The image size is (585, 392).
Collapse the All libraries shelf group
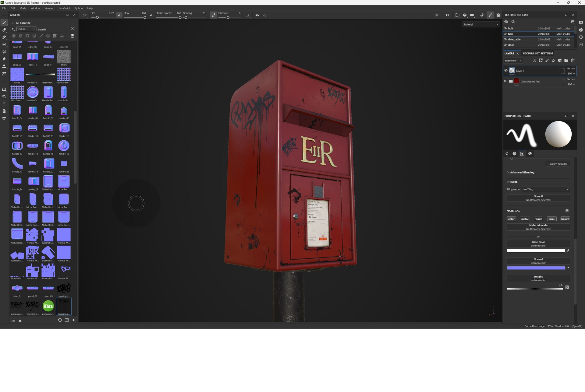point(12,23)
